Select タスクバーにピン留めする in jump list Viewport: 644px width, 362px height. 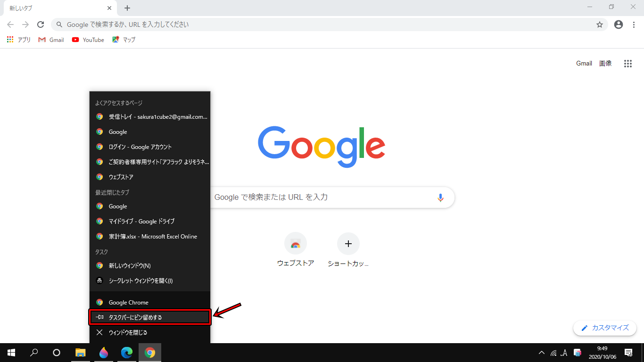click(149, 317)
